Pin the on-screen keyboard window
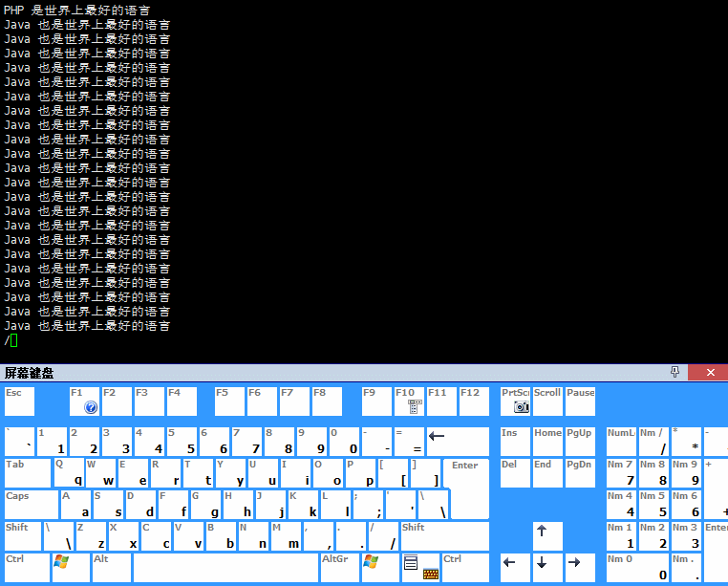Image resolution: width=728 pixels, height=586 pixels. click(x=675, y=372)
